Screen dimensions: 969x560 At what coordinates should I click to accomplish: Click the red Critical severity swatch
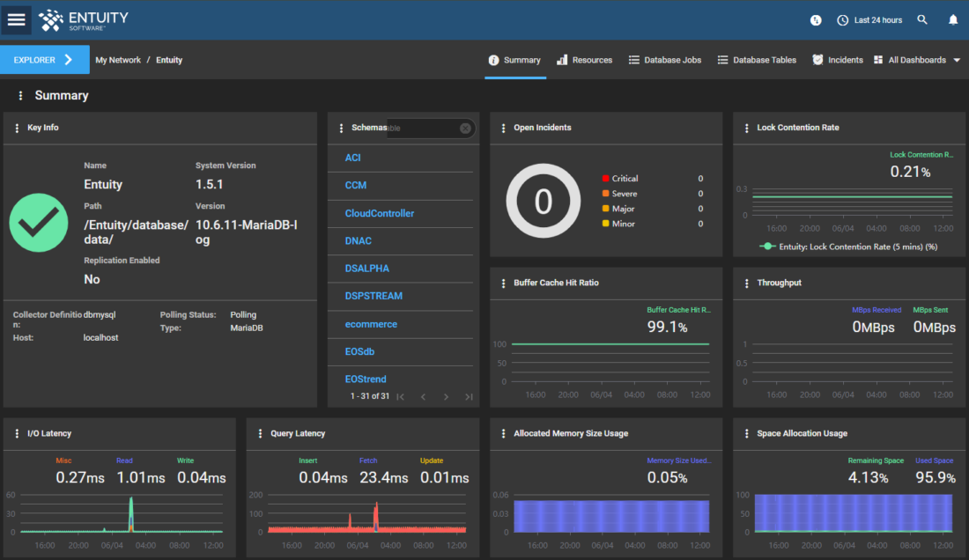point(606,179)
